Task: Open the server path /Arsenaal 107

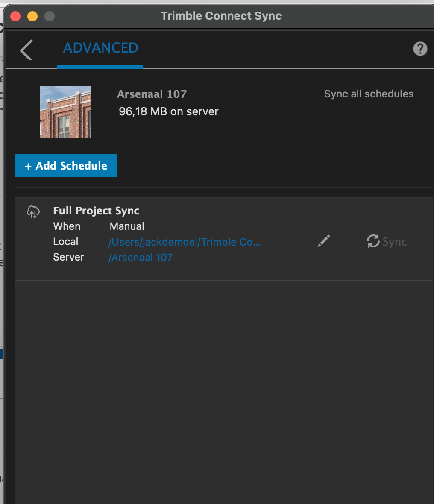Action: (x=141, y=257)
